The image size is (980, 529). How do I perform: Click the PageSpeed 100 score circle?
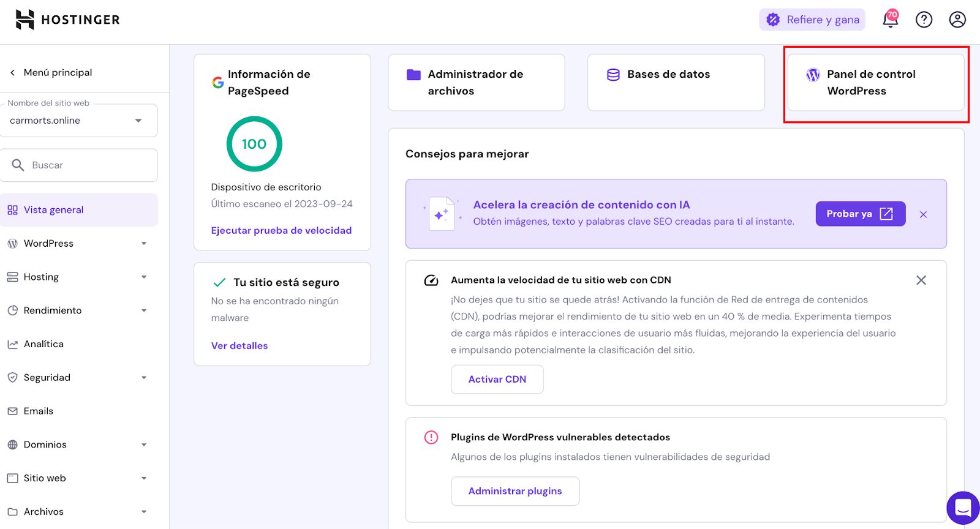[254, 144]
